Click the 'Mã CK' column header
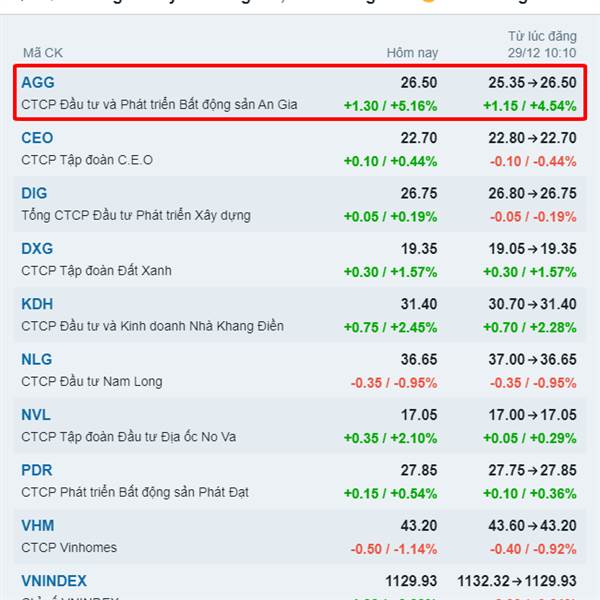Screen dimensions: 600x600 43,53
